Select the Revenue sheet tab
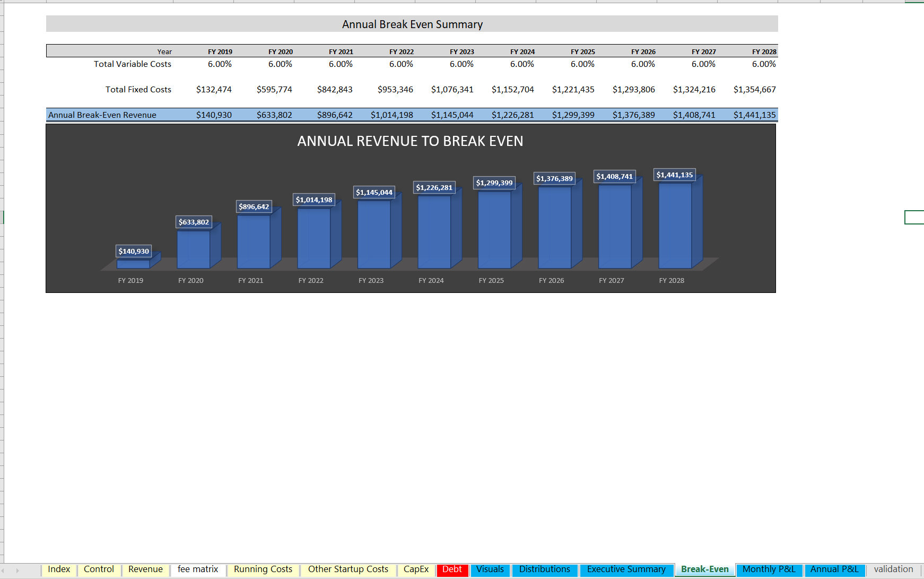This screenshot has width=924, height=579. click(x=145, y=569)
